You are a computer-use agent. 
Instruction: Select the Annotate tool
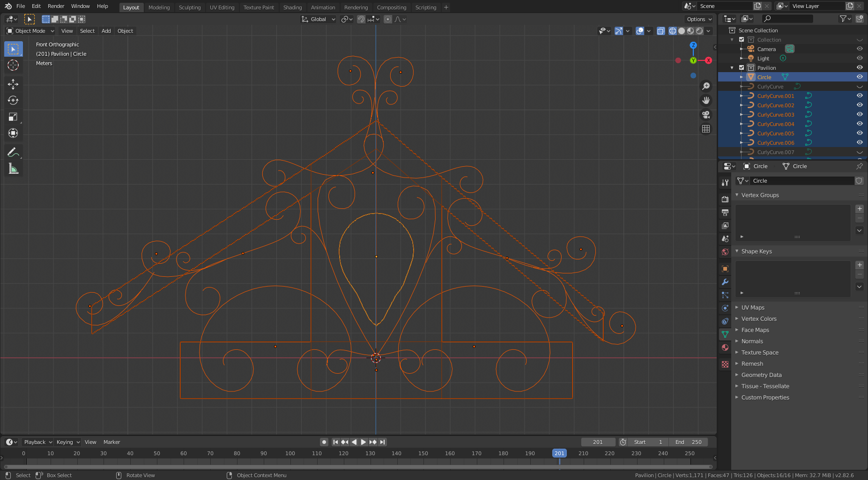tap(13, 152)
